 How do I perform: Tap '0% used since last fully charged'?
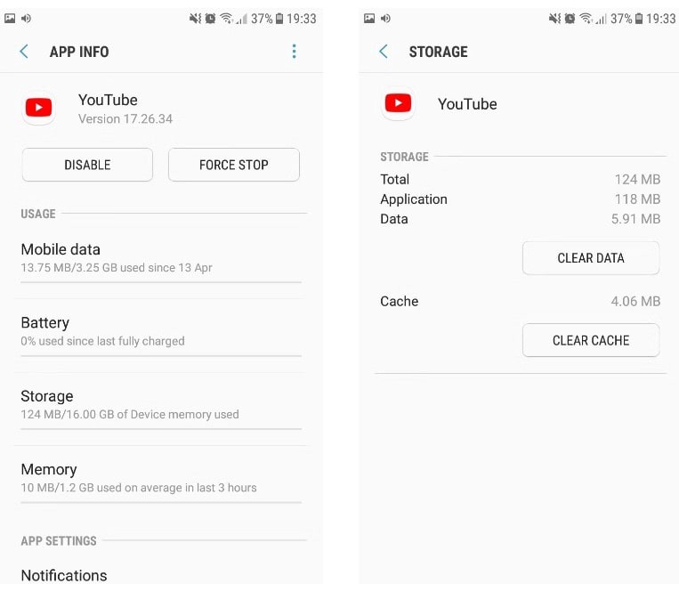[102, 341]
